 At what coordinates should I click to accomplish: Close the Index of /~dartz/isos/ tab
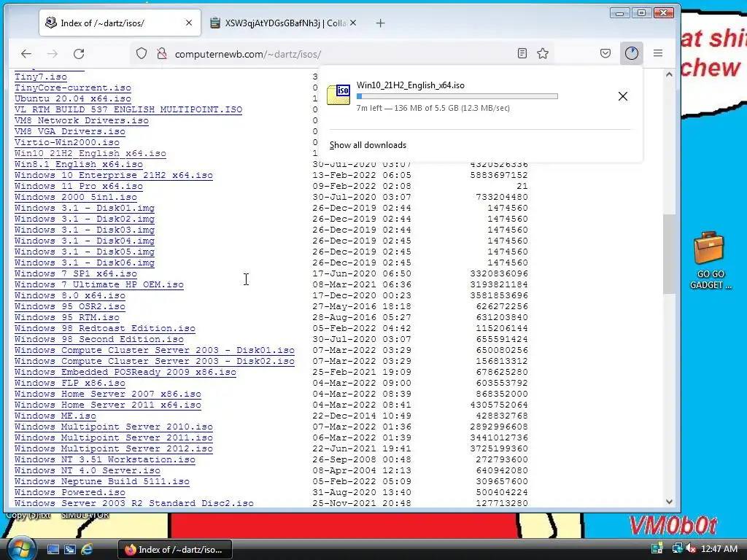pyautogui.click(x=189, y=23)
